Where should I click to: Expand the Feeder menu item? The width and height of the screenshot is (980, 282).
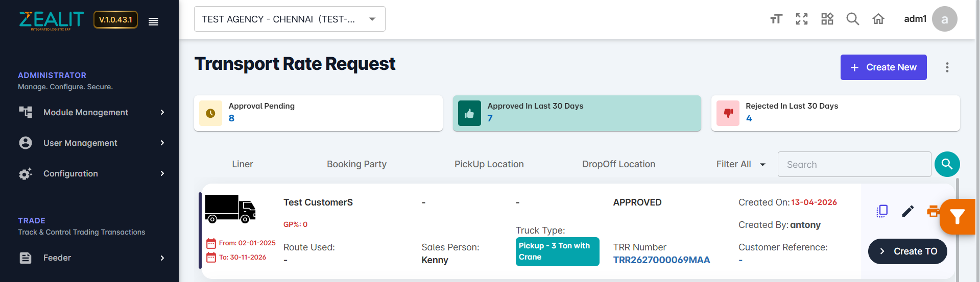[92, 258]
